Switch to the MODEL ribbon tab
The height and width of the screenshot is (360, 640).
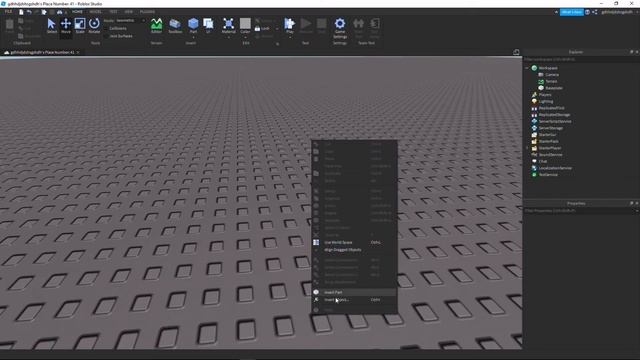point(96,12)
